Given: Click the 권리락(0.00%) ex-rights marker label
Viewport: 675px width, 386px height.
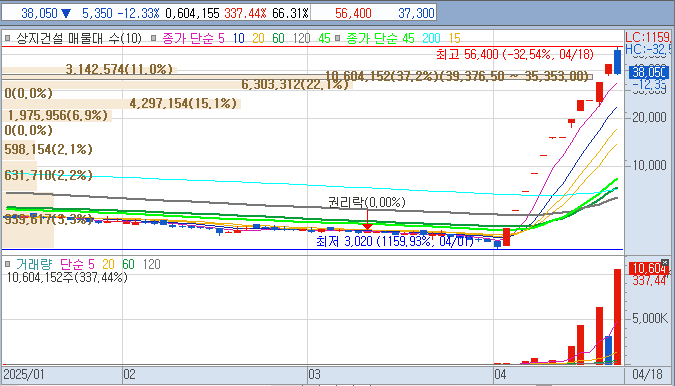Looking at the screenshot, I should [x=367, y=202].
